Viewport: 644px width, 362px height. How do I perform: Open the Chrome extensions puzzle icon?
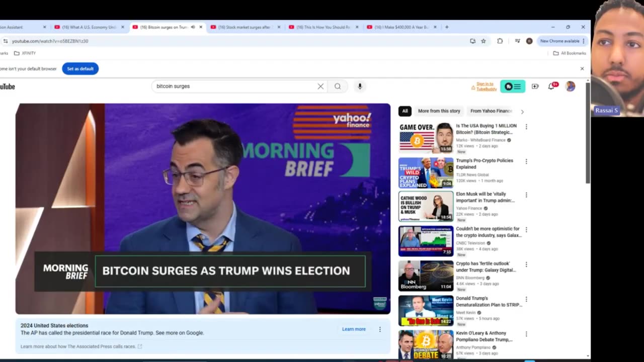(500, 41)
